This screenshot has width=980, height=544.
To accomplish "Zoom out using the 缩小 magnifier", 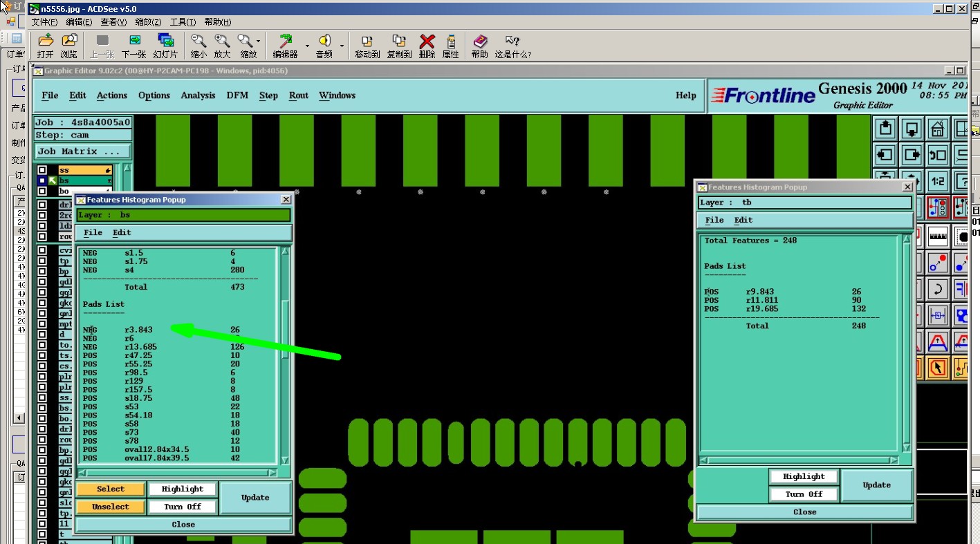I will (x=198, y=46).
